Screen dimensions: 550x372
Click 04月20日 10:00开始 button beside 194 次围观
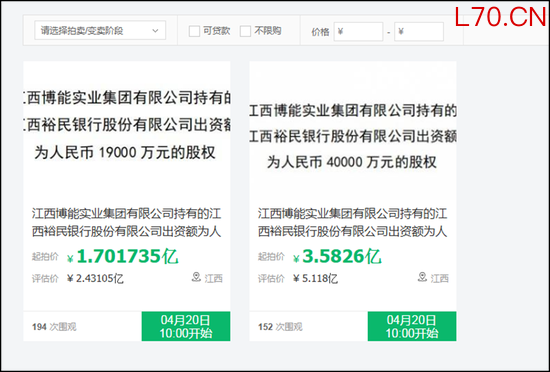186,326
